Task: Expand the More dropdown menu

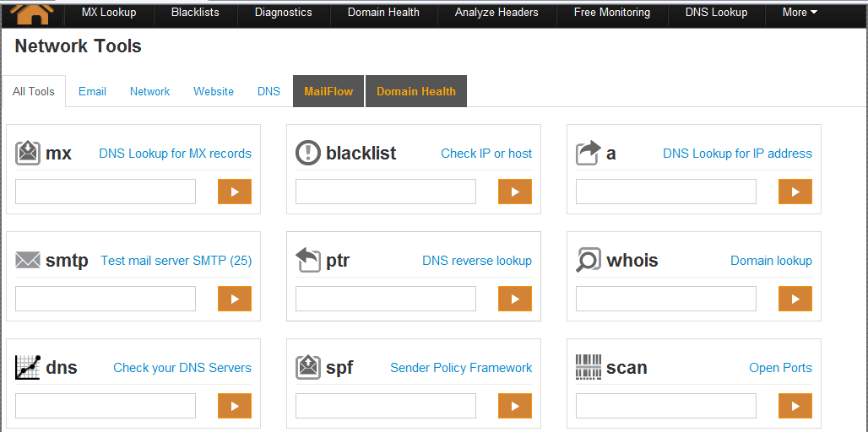Action: point(799,13)
